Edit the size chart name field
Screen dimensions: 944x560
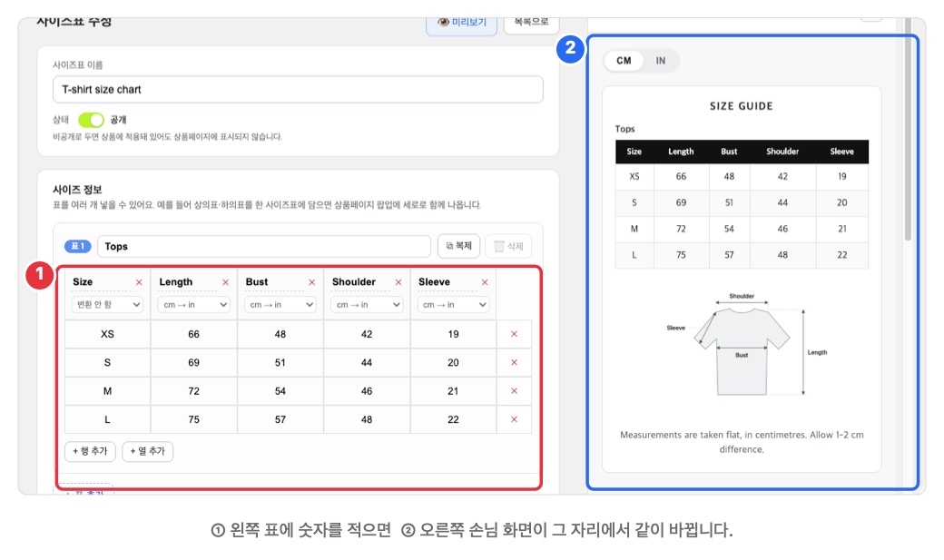298,89
